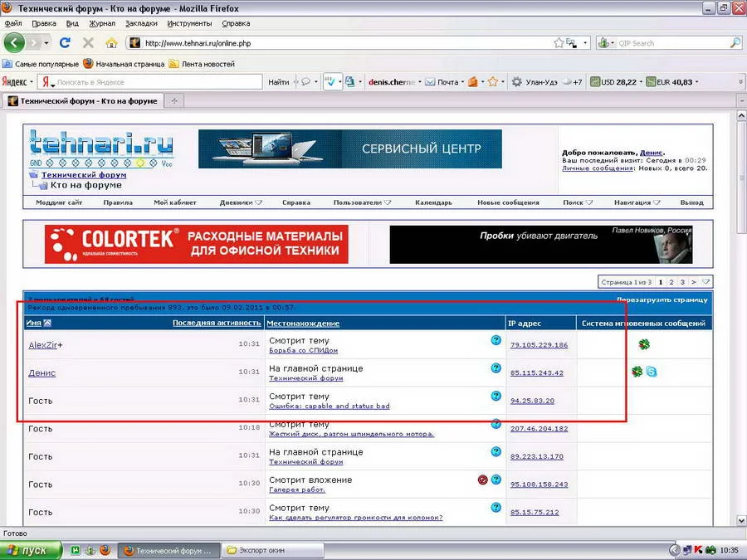The width and height of the screenshot is (747, 560).
Task: Open the Журнал menu
Action: 102,23
